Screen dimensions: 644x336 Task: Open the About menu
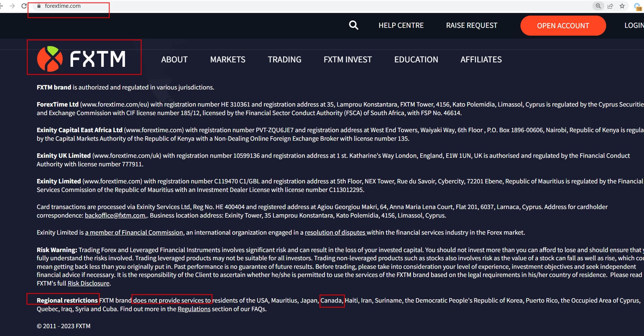point(174,59)
